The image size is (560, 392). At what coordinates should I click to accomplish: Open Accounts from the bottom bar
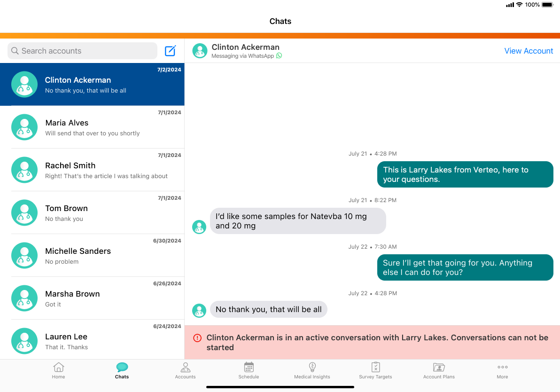click(185, 368)
